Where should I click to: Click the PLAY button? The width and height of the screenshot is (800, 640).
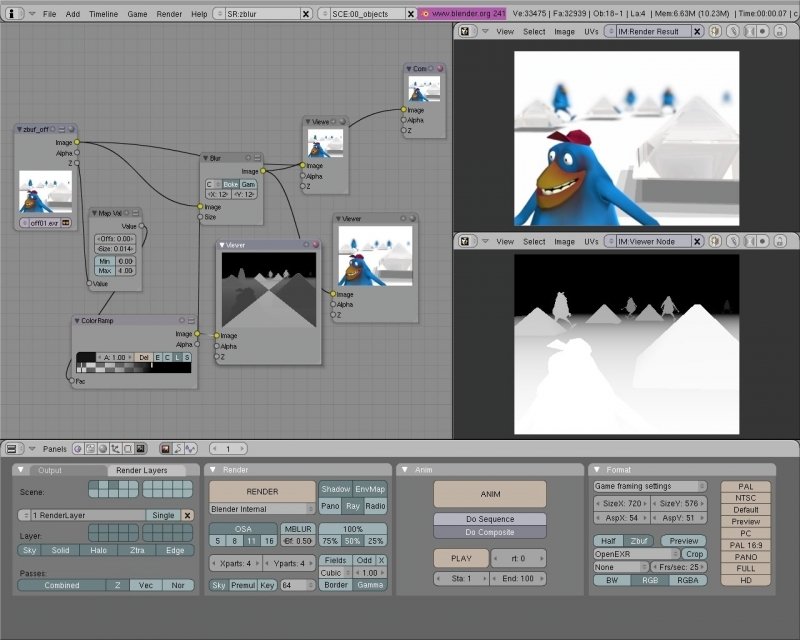tap(461, 558)
